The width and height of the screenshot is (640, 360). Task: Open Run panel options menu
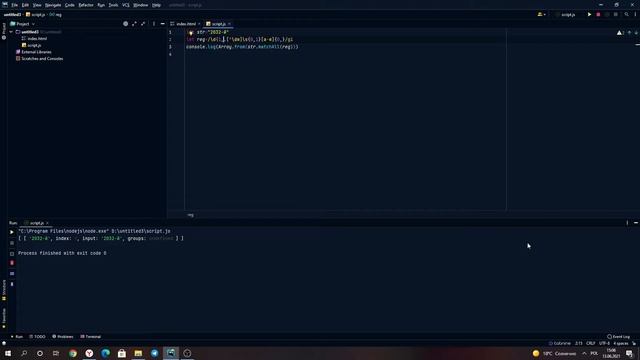click(627, 223)
